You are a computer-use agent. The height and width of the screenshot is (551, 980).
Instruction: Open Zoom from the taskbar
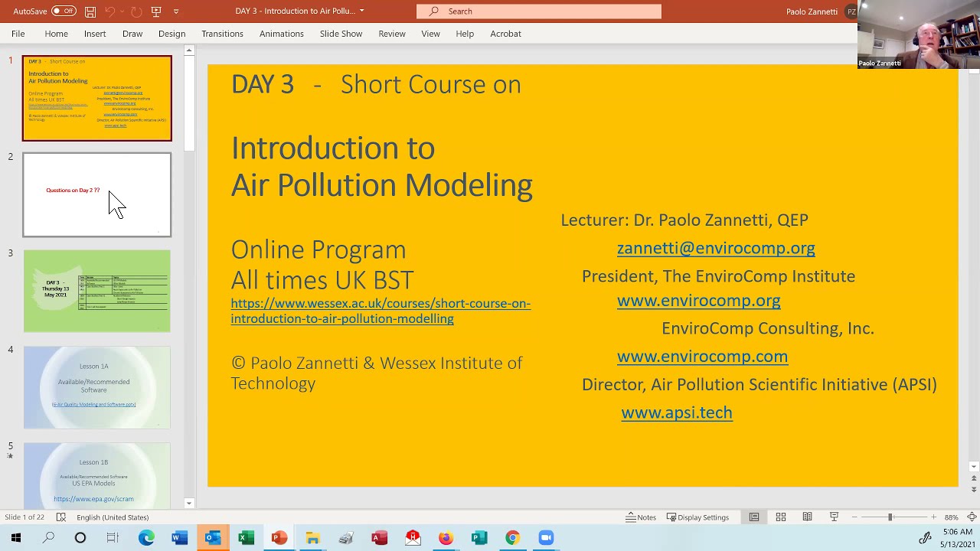click(546, 538)
